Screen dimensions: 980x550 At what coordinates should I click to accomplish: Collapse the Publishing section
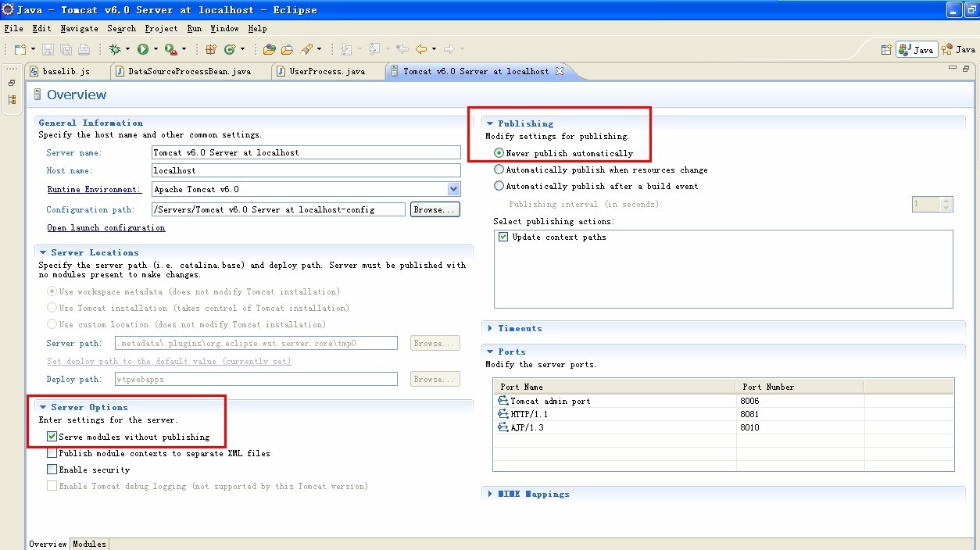490,123
